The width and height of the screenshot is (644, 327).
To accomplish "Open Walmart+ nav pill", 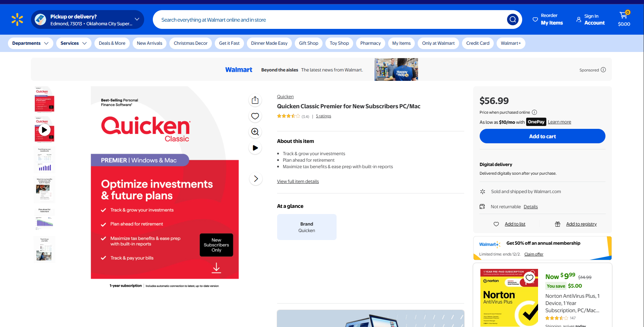I will click(x=511, y=43).
